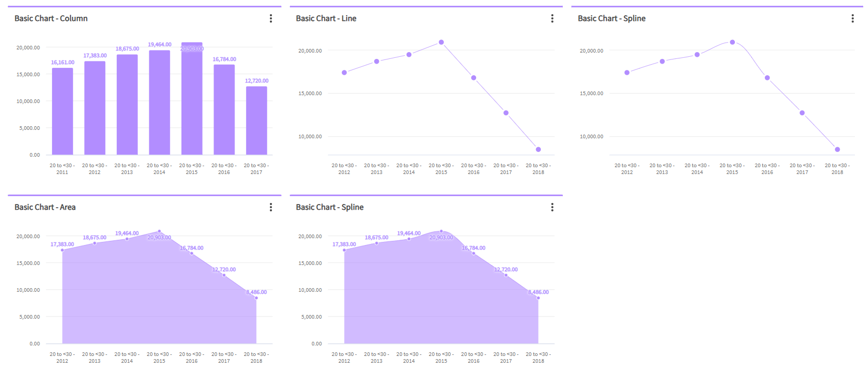Select the tallest 2015 bar in Column chart
This screenshot has height=377, width=868.
(191, 100)
